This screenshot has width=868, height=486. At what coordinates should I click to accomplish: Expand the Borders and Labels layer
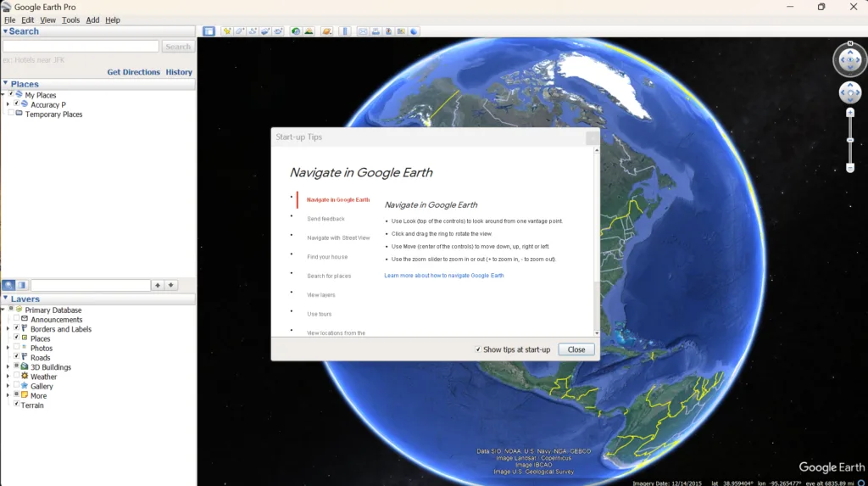click(8, 328)
